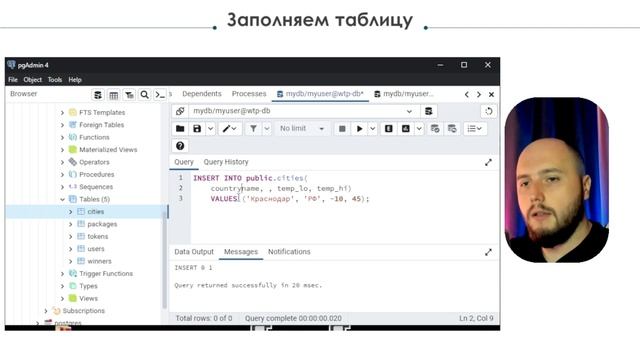Screen dimensions: 640x360
Task: Click the Filtered Rows icon in Browser toolbar
Action: 129,95
